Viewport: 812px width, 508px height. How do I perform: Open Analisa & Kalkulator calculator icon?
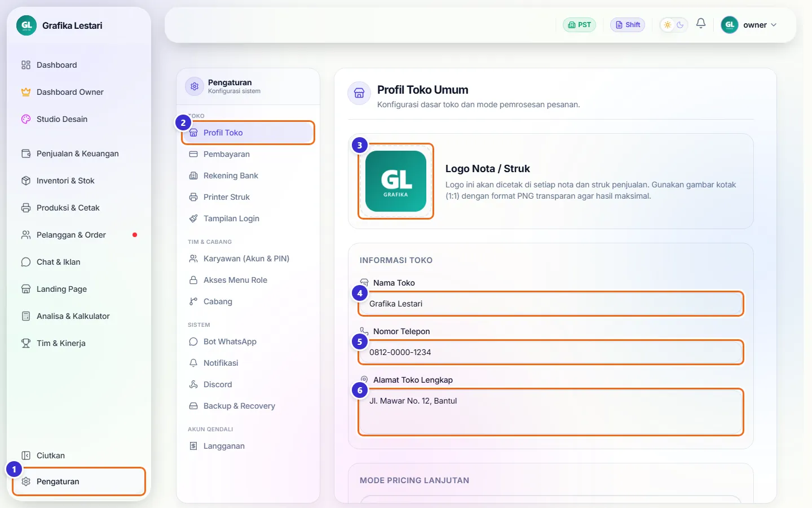tap(26, 316)
